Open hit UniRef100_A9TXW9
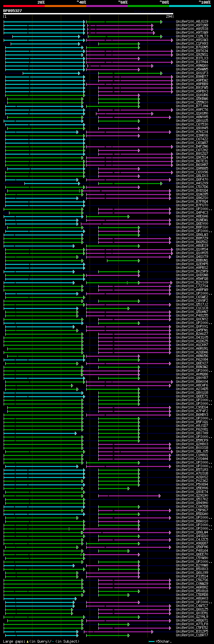This screenshot has height=644, width=214. click(192, 33)
